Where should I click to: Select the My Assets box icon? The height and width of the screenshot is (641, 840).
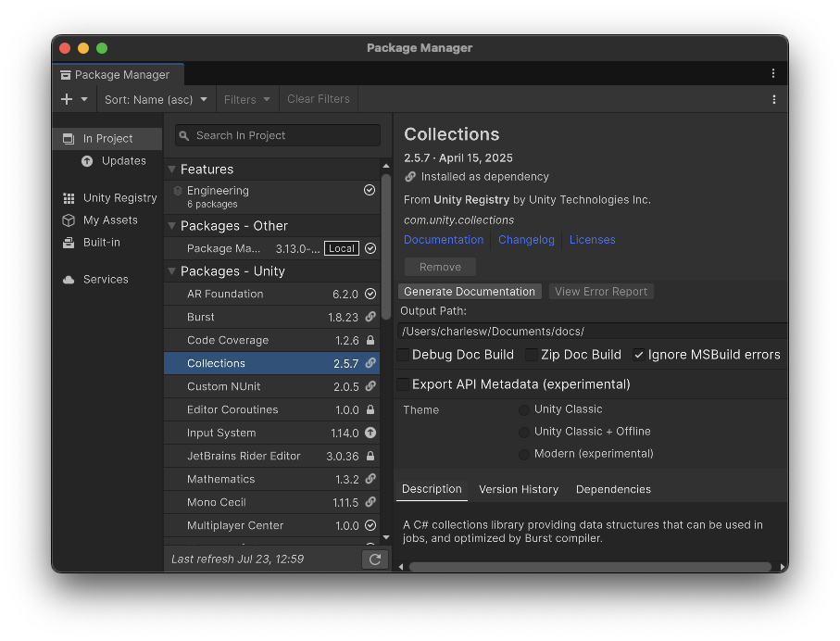coord(69,220)
